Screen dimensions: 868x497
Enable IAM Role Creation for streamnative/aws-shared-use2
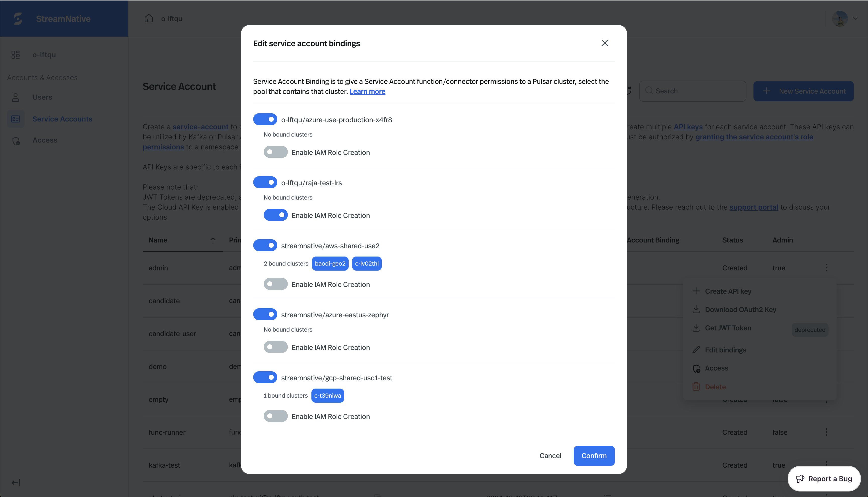pos(275,284)
